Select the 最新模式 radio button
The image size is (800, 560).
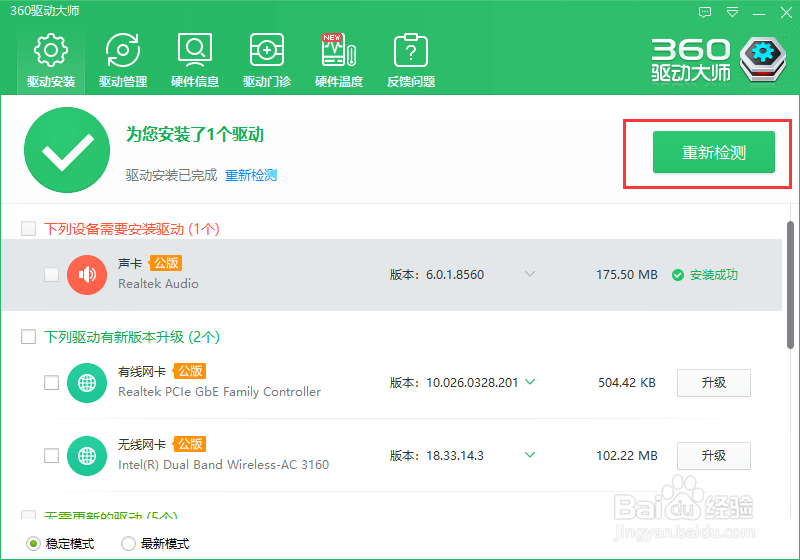pyautogui.click(x=128, y=544)
